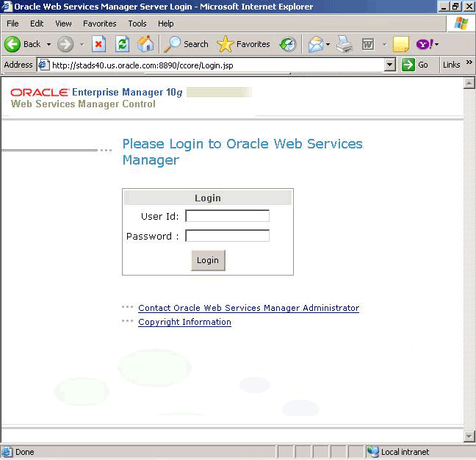The height and width of the screenshot is (460, 476).
Task: Click the scrollbar down arrow
Action: tap(469, 436)
